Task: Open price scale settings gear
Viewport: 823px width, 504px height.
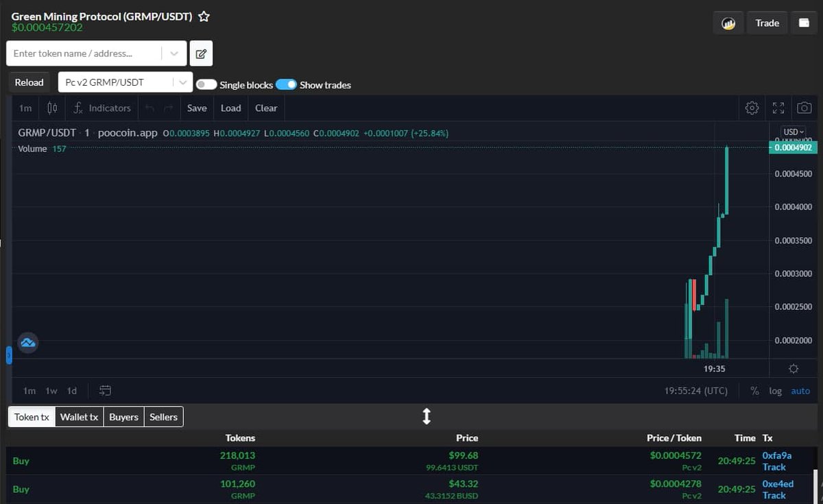Action: (794, 369)
